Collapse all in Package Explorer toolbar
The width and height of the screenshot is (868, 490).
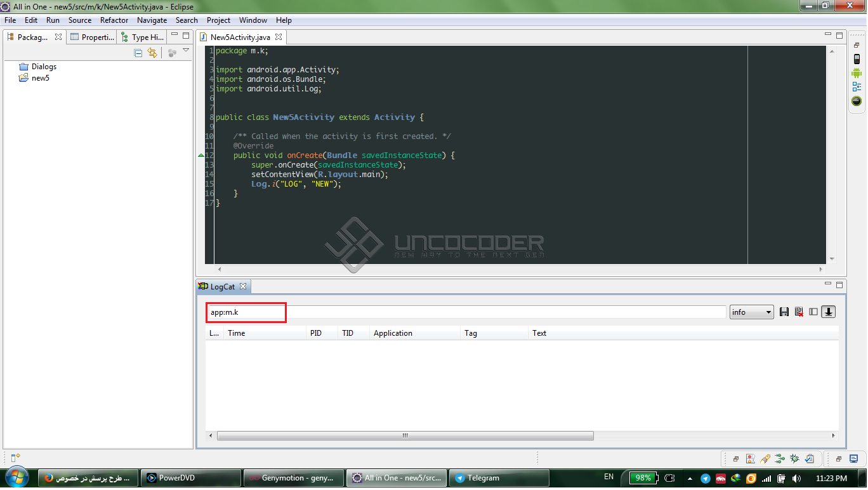(x=138, y=53)
